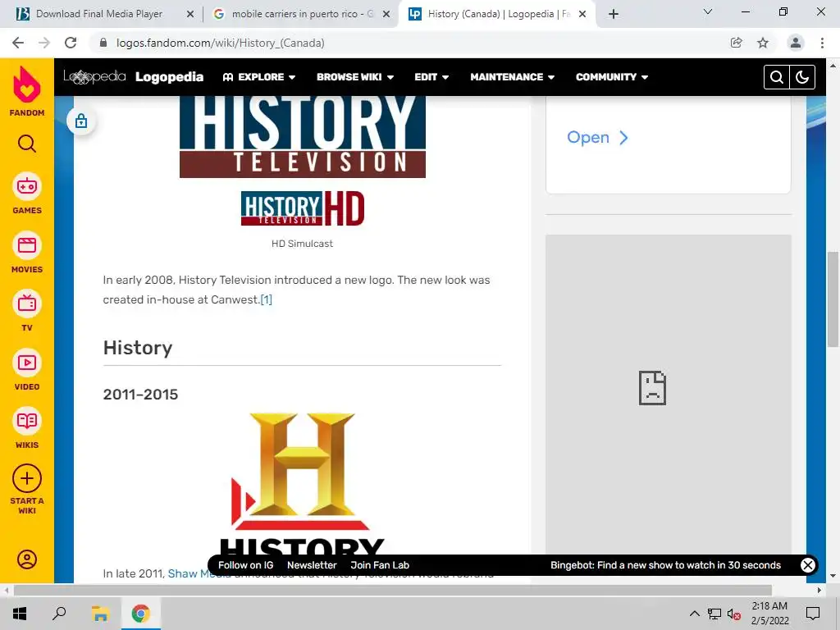Click the muted volume tray icon
This screenshot has width=840, height=630.
point(733,614)
